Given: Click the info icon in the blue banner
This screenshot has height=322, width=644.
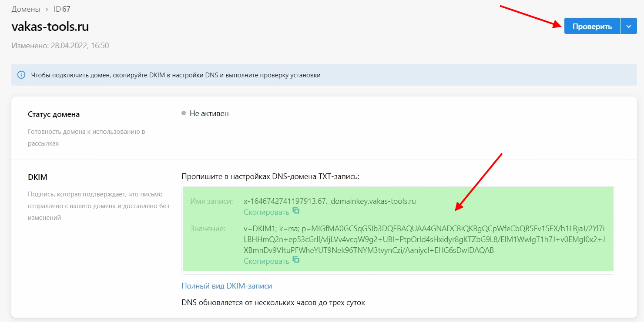Looking at the screenshot, I should click(x=21, y=75).
